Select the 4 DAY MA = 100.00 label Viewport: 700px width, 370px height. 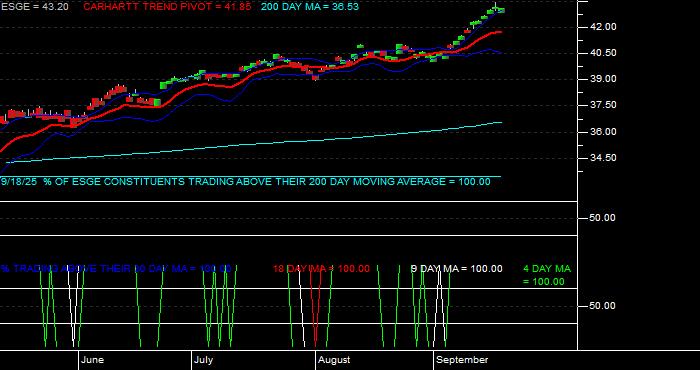pyautogui.click(x=547, y=275)
